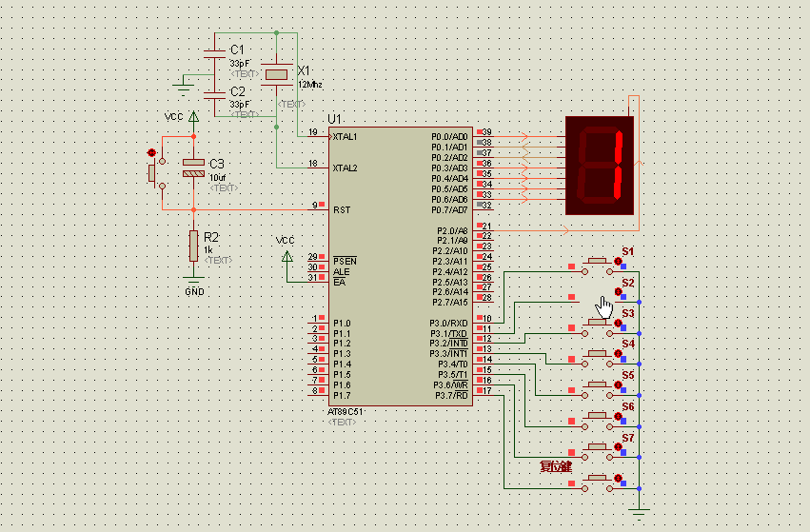The width and height of the screenshot is (810, 532).
Task: Click the 复位键 text label
Action: pyautogui.click(x=556, y=467)
